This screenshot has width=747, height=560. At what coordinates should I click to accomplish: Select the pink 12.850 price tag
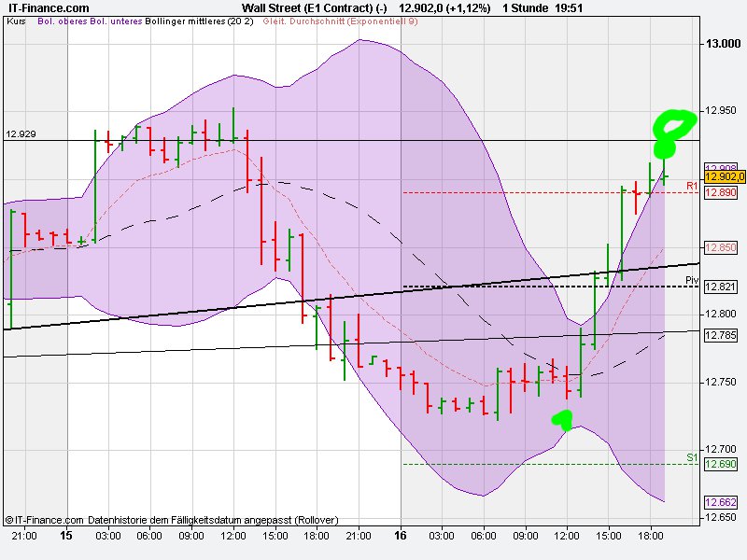point(721,246)
